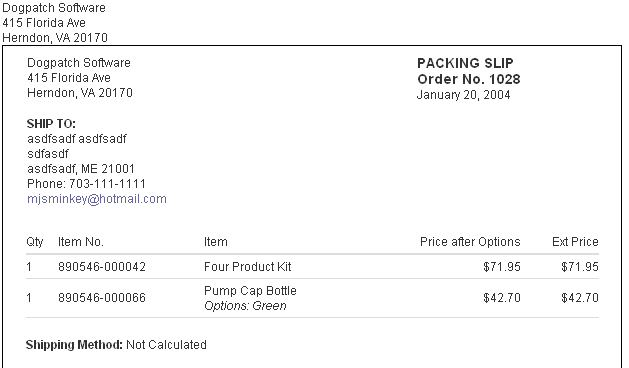Click the Options: Green text
The width and height of the screenshot is (629, 368).
click(x=245, y=306)
